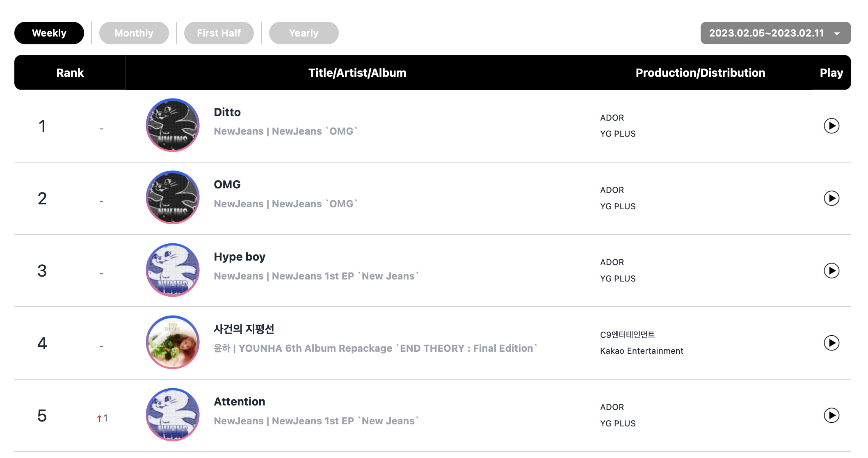868x458 pixels.
Task: Click the Attention song title
Action: pos(240,401)
